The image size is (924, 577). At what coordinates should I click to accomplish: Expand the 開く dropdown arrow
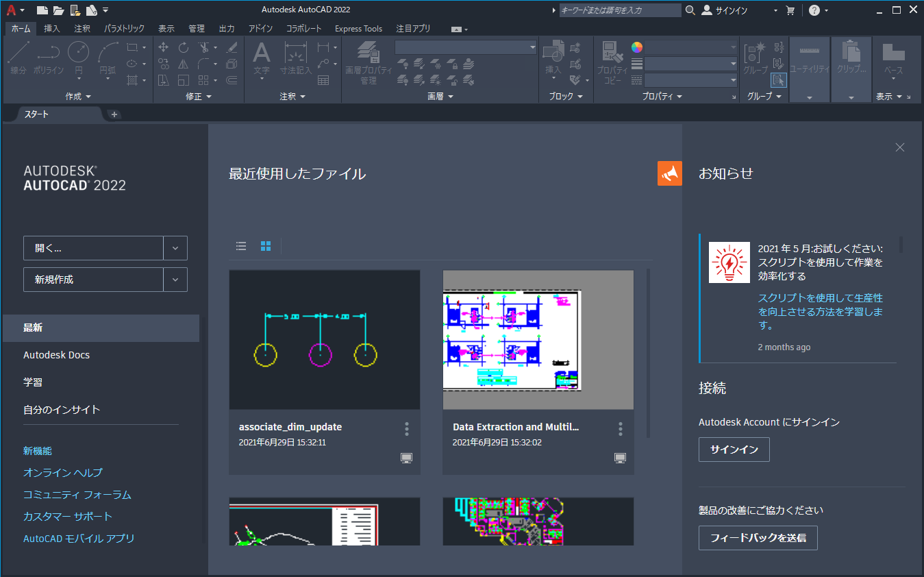click(175, 248)
